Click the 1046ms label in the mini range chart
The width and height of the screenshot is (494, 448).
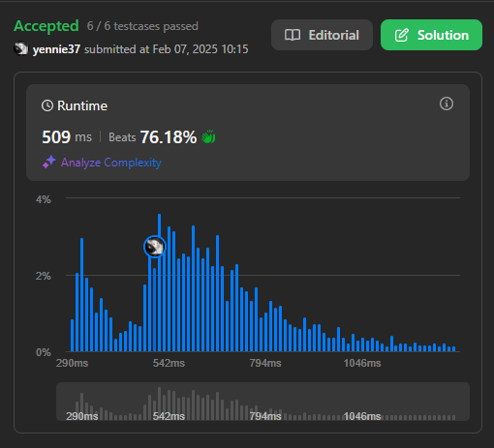[362, 416]
